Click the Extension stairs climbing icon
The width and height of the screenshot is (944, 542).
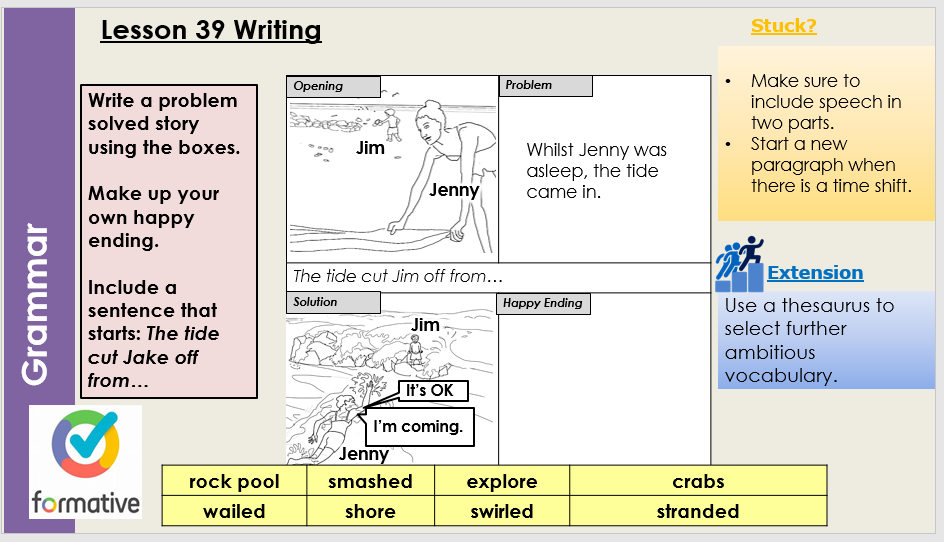739,264
